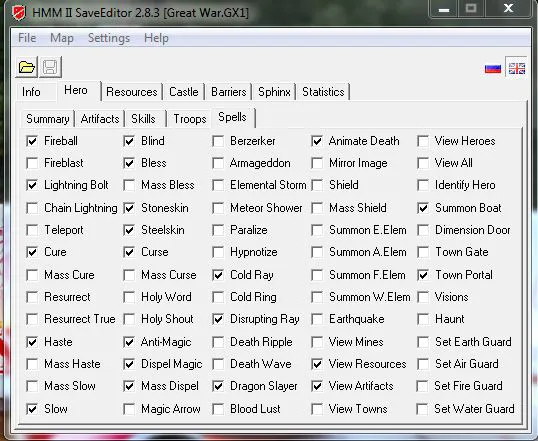Open the Map menu
Image resolution: width=538 pixels, height=441 pixels.
pyautogui.click(x=62, y=38)
